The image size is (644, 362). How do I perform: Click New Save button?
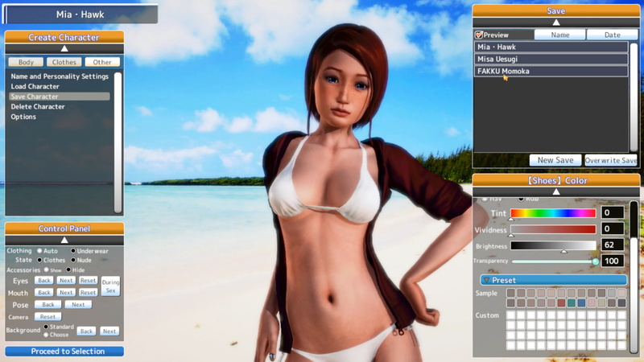(555, 160)
